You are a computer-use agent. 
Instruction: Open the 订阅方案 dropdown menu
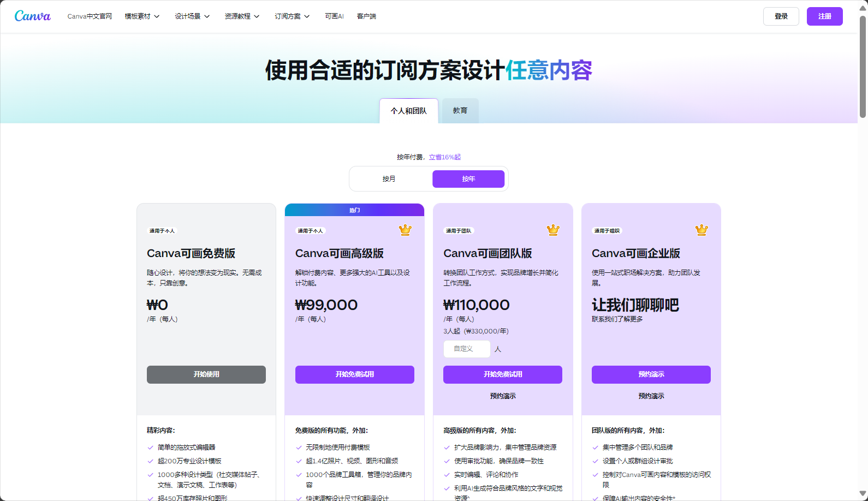(x=292, y=16)
